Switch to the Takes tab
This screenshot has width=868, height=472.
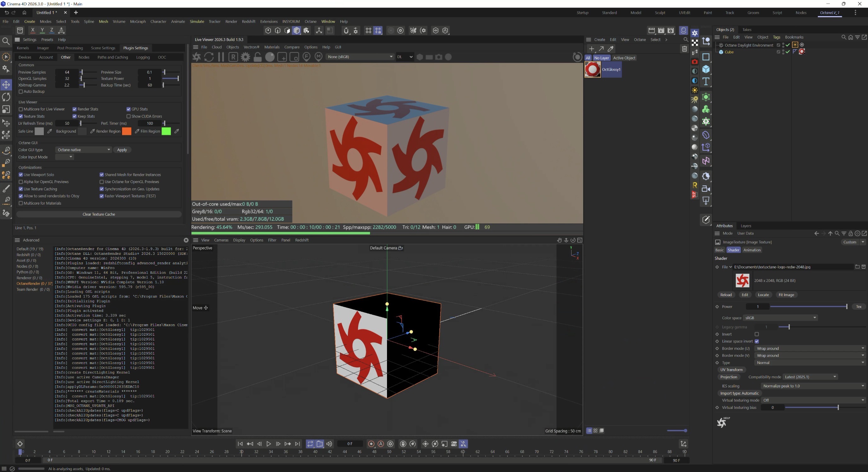[x=747, y=30]
